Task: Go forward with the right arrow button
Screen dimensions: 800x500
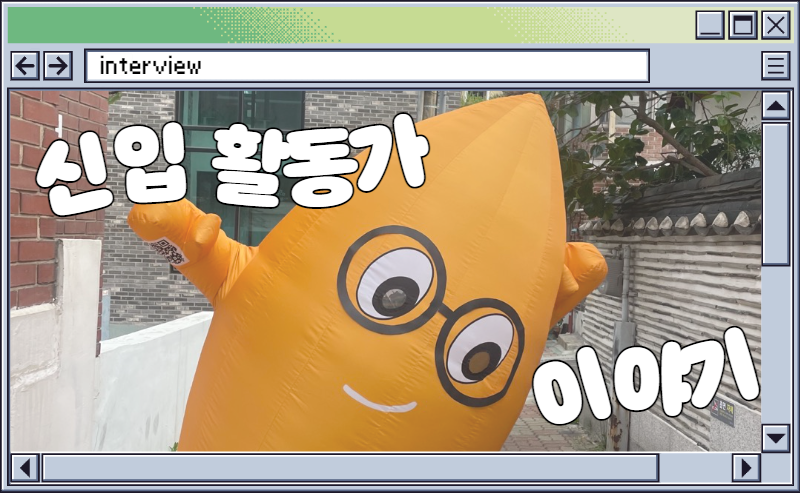Action: click(x=58, y=65)
